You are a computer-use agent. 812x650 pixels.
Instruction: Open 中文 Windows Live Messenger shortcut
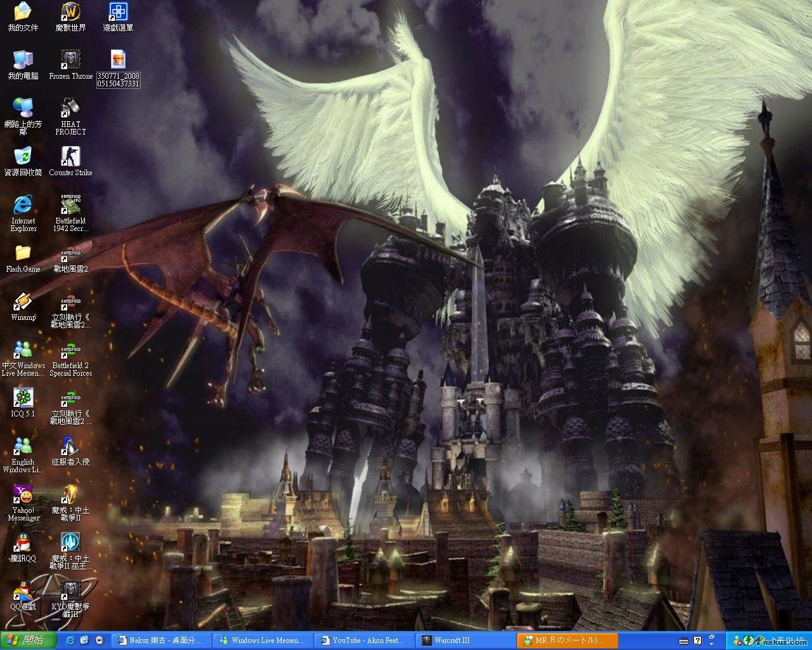coord(23,358)
